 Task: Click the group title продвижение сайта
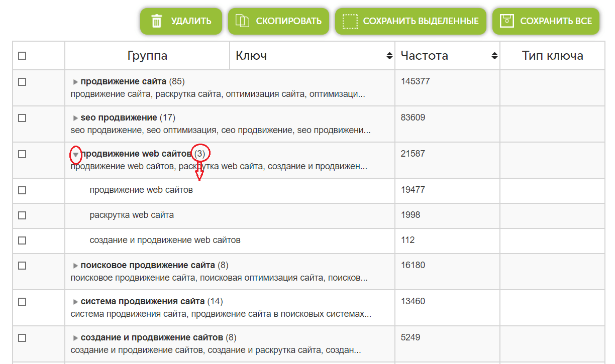tap(123, 81)
